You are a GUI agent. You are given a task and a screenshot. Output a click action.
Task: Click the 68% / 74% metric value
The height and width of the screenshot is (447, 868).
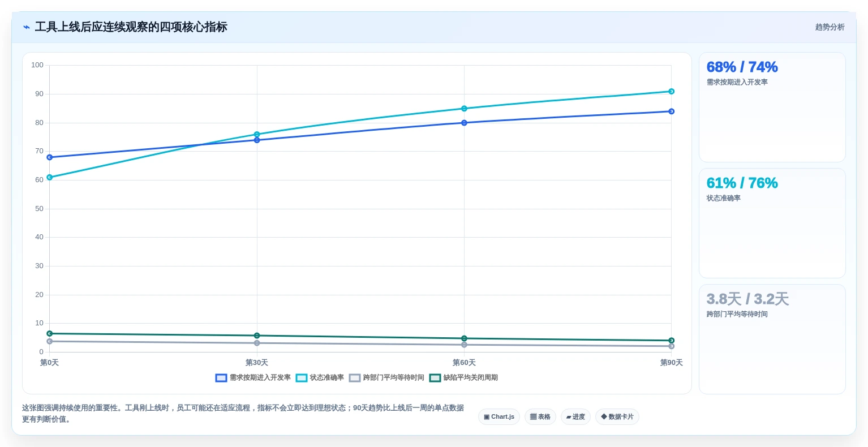pos(742,67)
